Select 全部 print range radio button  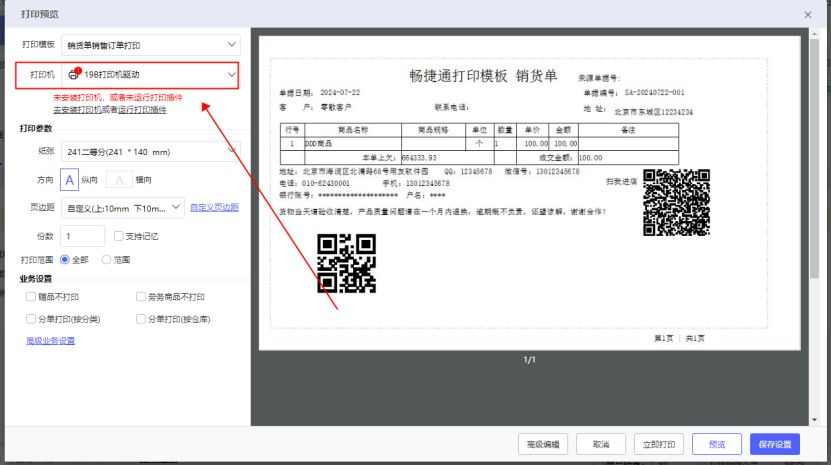point(66,259)
